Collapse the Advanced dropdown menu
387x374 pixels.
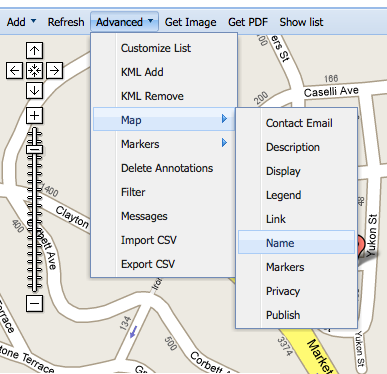(x=124, y=22)
